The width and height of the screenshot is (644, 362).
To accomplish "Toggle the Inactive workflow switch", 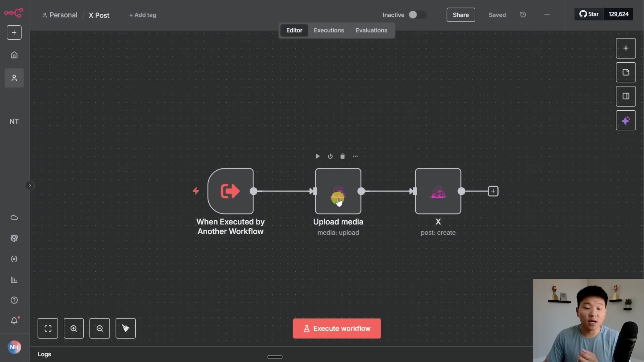I will coord(417,15).
